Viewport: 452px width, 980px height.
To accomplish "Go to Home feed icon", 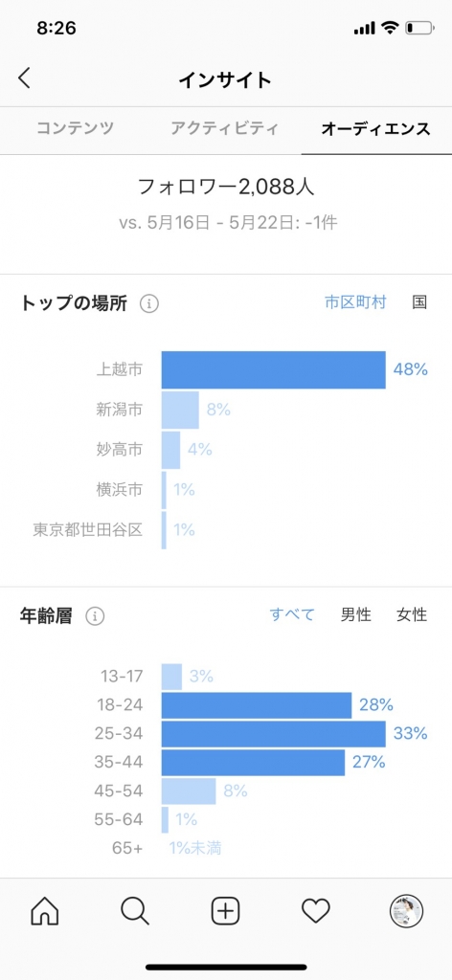I will click(44, 912).
